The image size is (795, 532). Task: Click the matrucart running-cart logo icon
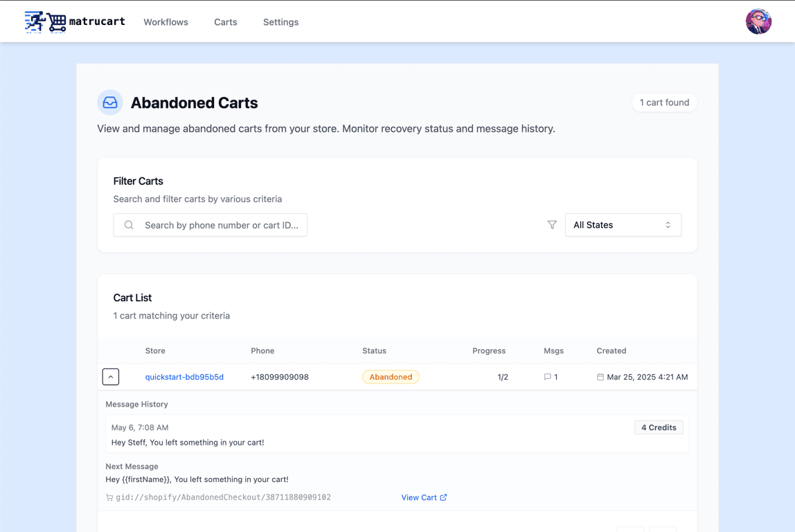(45, 21)
